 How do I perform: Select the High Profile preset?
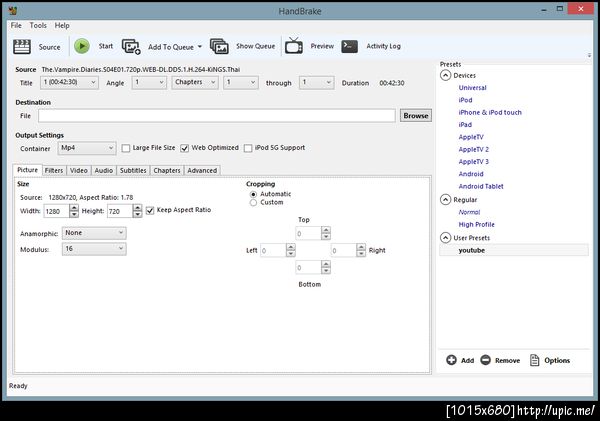[x=476, y=224]
